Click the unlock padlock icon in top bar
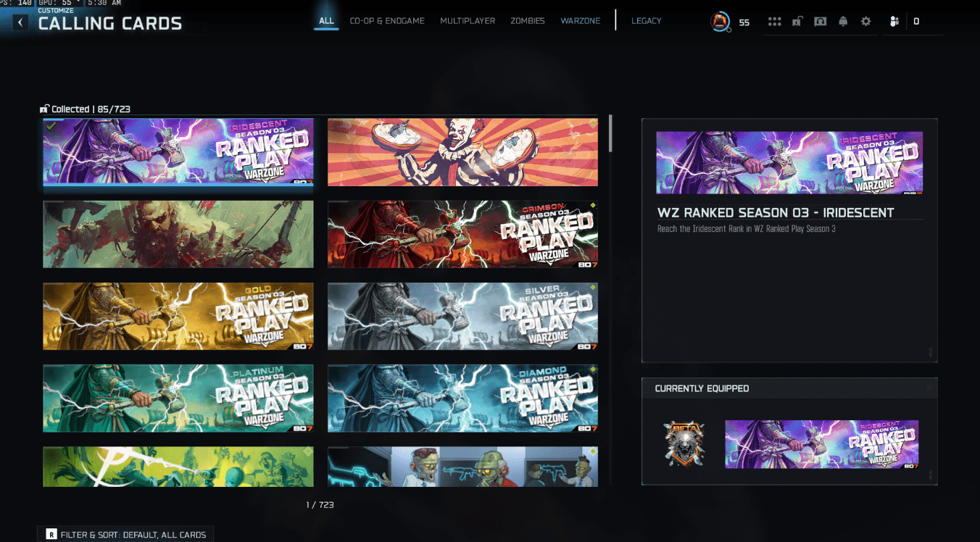This screenshot has height=542, width=980. (x=797, y=22)
